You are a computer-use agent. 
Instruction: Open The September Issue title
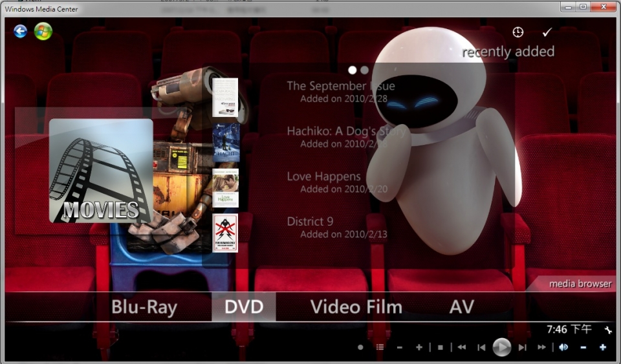341,86
